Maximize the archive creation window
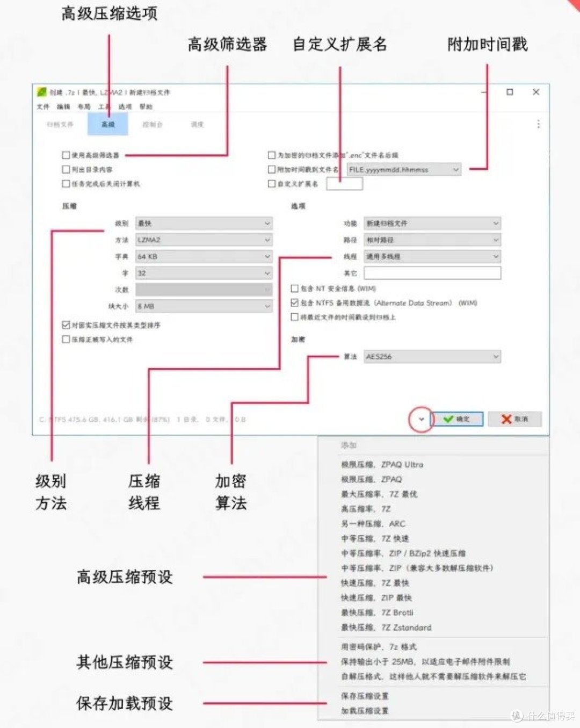 click(x=510, y=92)
